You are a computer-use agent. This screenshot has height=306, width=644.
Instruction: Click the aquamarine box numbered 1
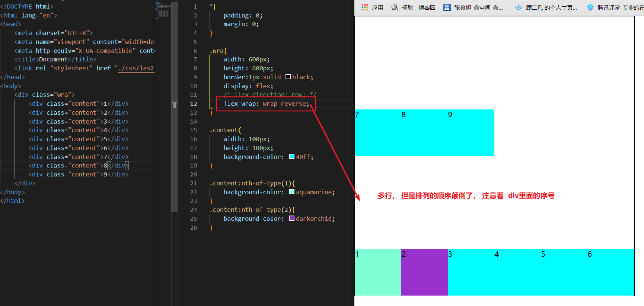378,272
